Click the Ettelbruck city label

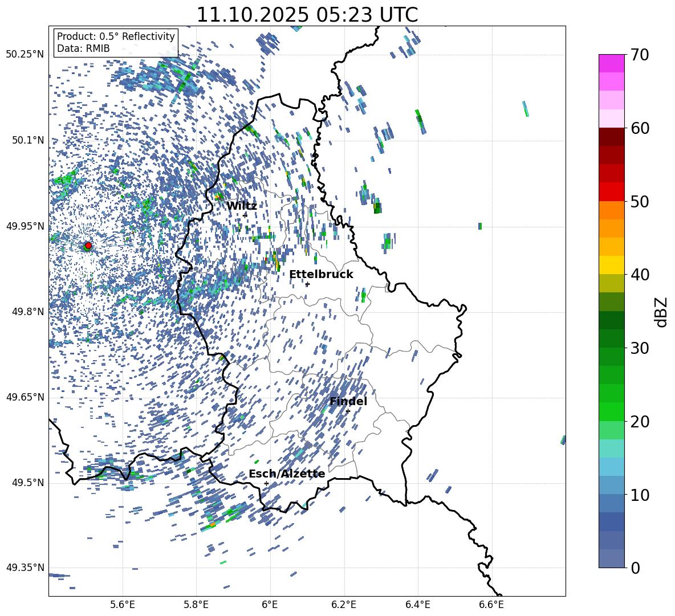click(x=321, y=275)
